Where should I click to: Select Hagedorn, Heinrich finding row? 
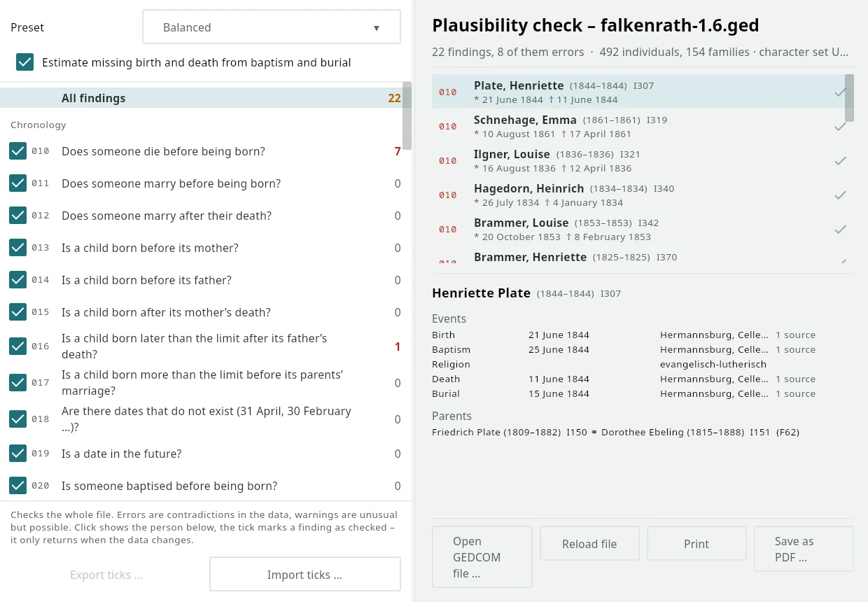click(x=638, y=195)
